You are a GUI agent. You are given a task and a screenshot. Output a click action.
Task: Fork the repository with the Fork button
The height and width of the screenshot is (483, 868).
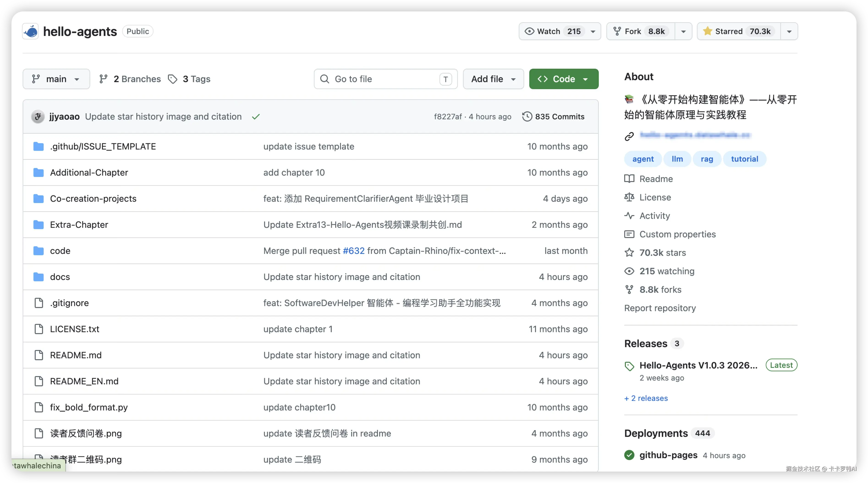(x=640, y=31)
